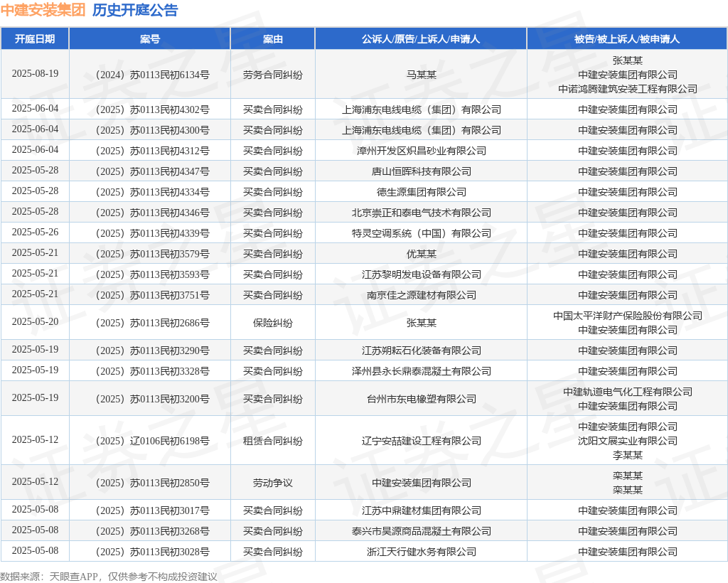The width and height of the screenshot is (728, 583).
Task: Select date cell 2025-08-19
Action: 35,74
